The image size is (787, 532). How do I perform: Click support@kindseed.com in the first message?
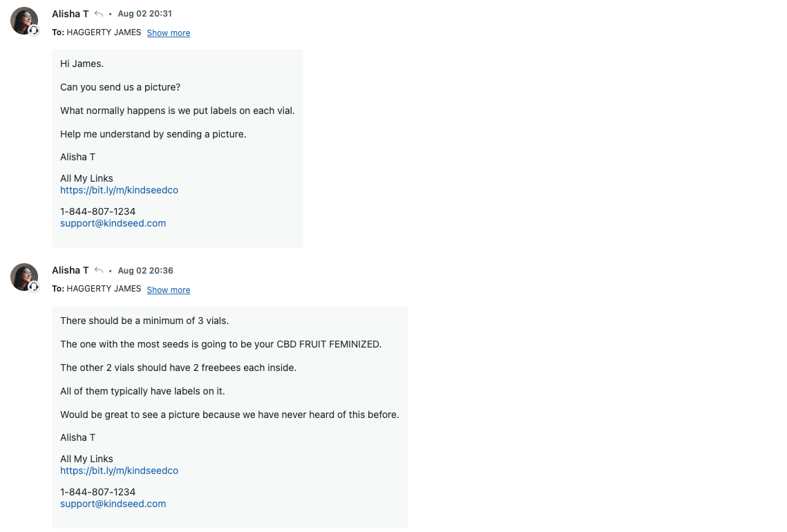pyautogui.click(x=113, y=223)
